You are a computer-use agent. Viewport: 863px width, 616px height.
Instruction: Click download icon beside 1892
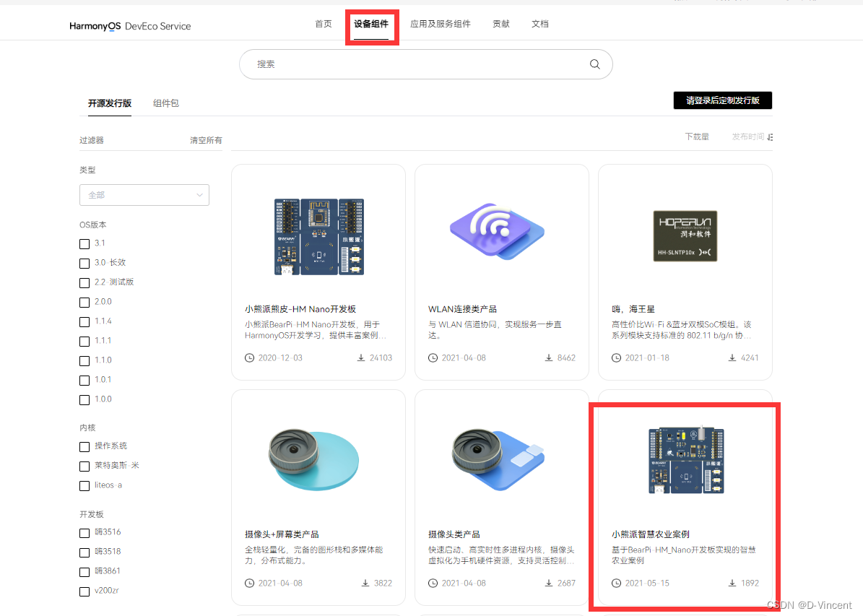(x=732, y=583)
